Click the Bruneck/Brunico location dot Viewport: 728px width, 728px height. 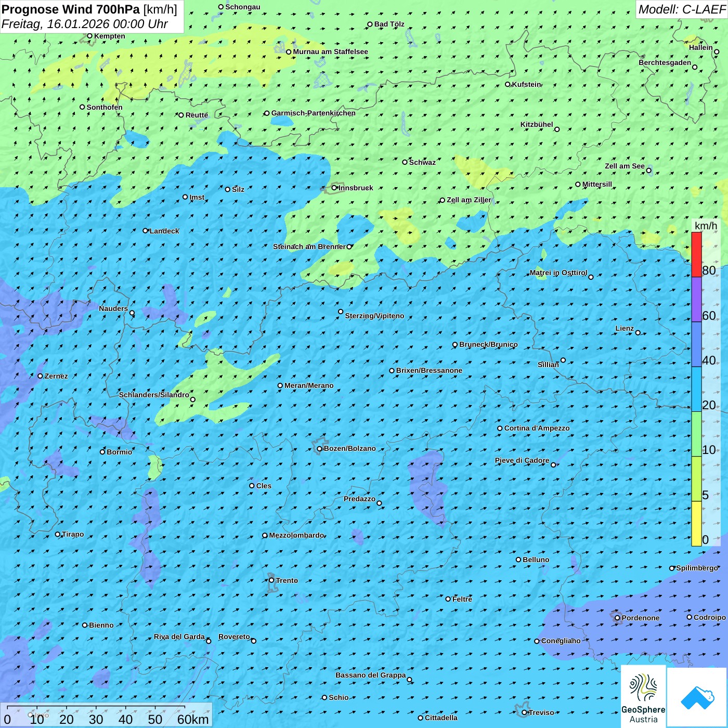455,344
